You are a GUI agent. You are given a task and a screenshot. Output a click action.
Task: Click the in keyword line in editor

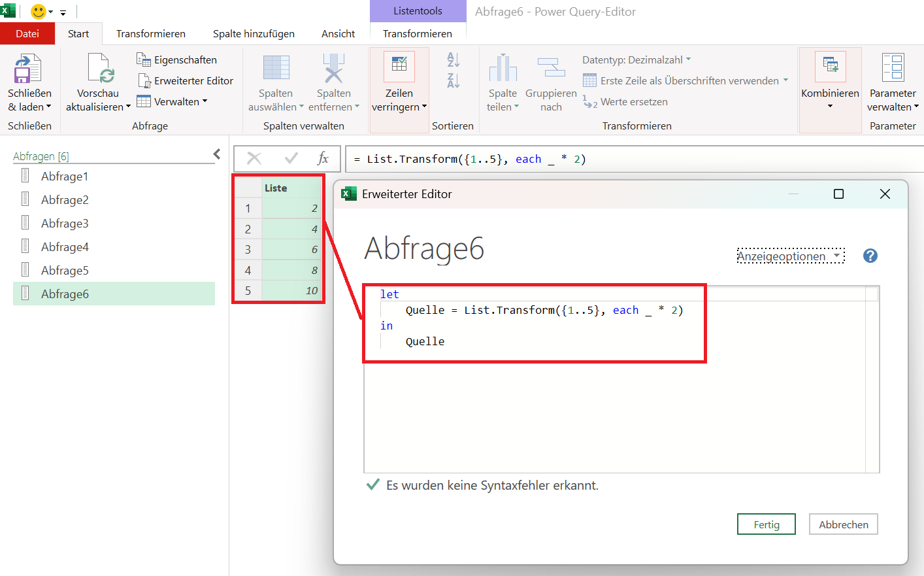click(387, 326)
